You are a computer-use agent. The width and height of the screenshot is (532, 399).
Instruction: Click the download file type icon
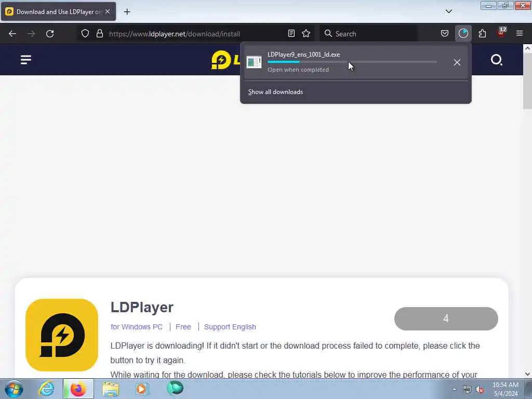254,62
